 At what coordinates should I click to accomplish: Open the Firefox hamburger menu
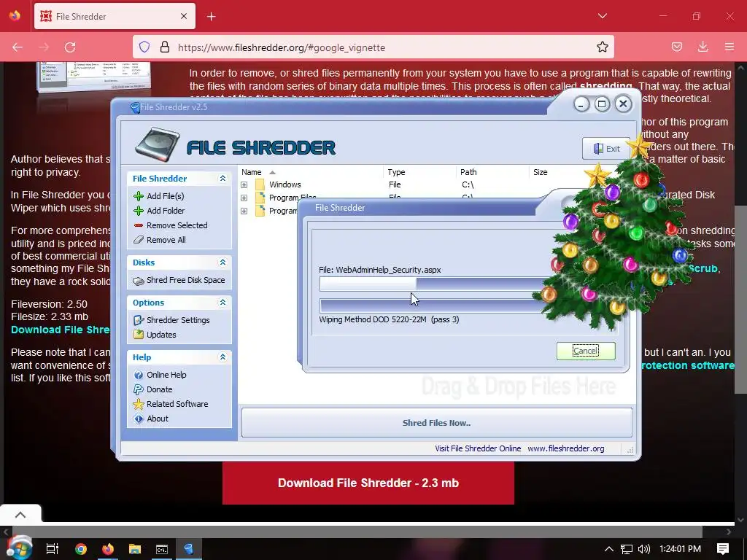(729, 47)
